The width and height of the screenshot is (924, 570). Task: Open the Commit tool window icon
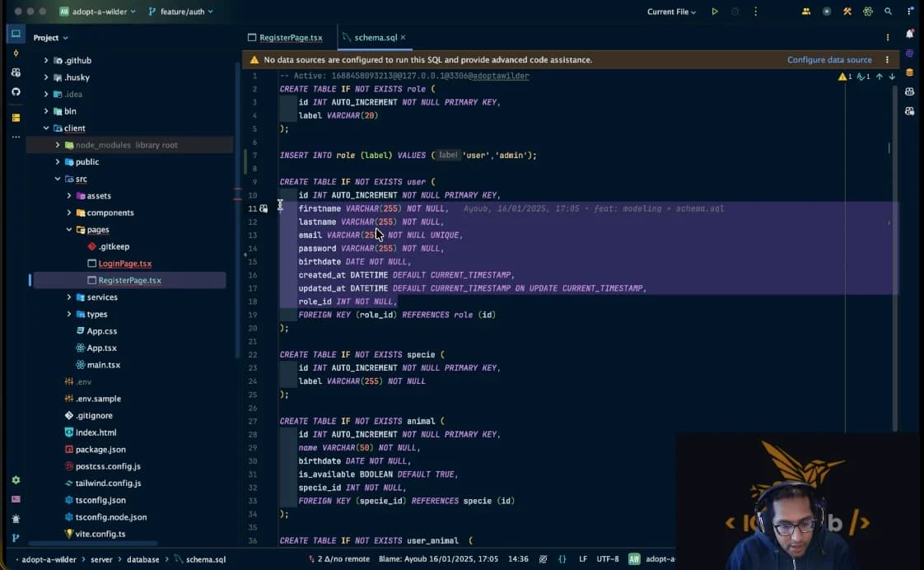16,53
